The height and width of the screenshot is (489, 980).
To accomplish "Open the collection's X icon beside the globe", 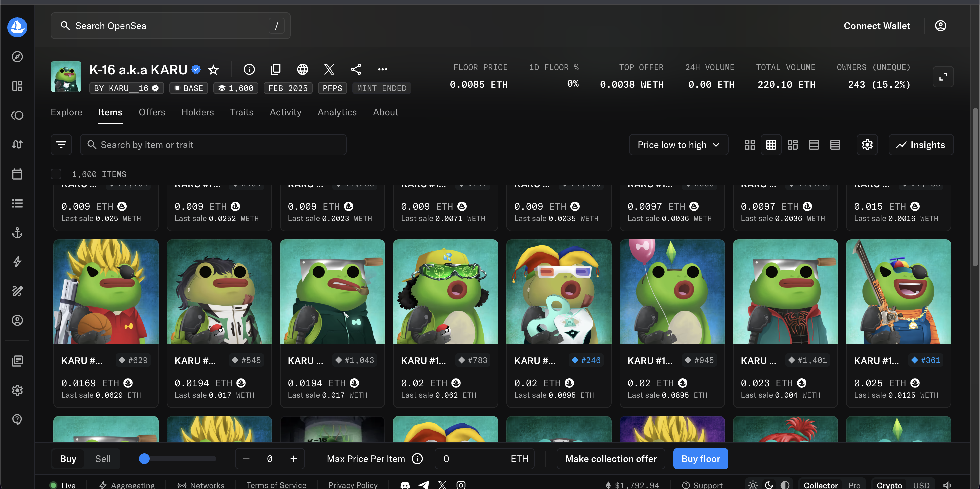I will coord(329,69).
